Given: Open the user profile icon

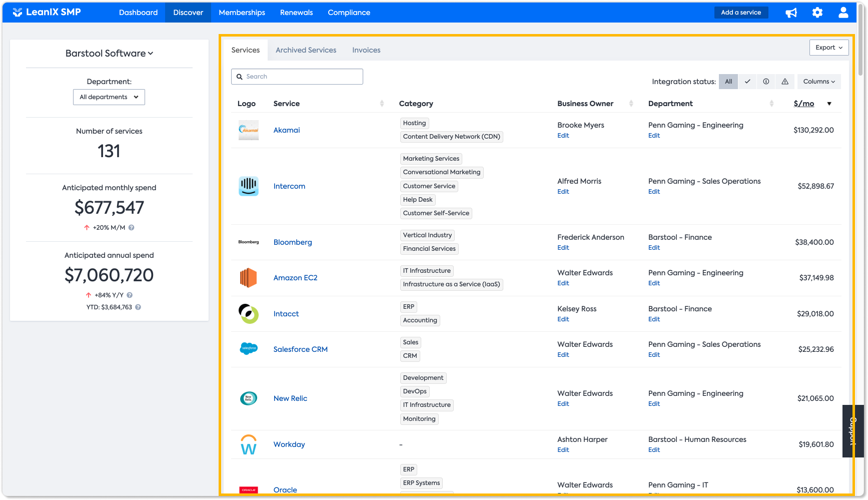Looking at the screenshot, I should click(x=843, y=13).
